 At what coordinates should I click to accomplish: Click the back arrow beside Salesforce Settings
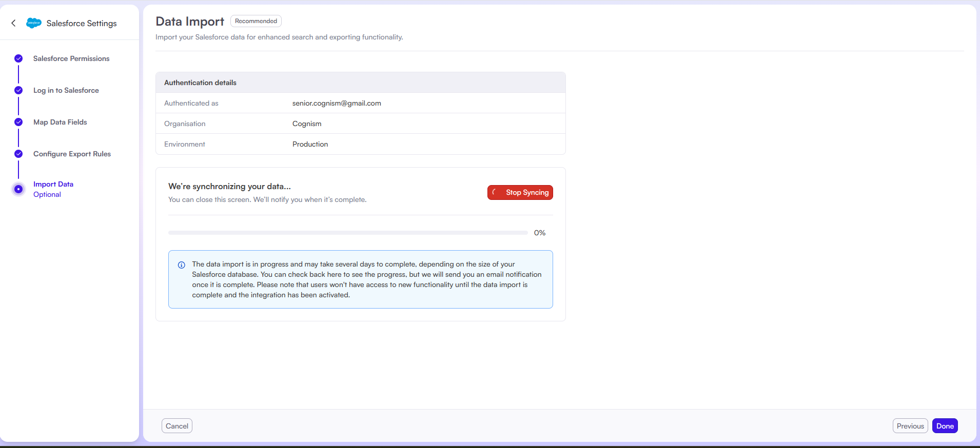(13, 23)
